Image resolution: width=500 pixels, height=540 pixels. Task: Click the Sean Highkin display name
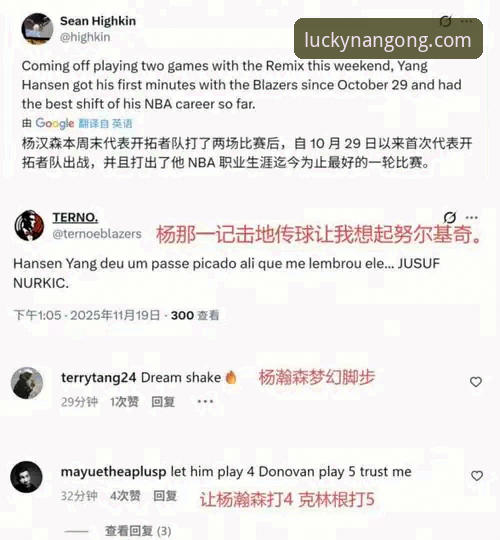[98, 21]
